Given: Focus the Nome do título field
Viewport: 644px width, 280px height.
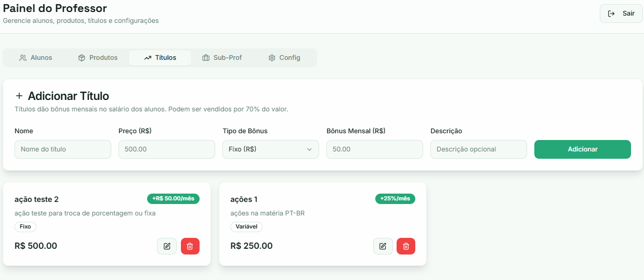Looking at the screenshot, I should [63, 149].
